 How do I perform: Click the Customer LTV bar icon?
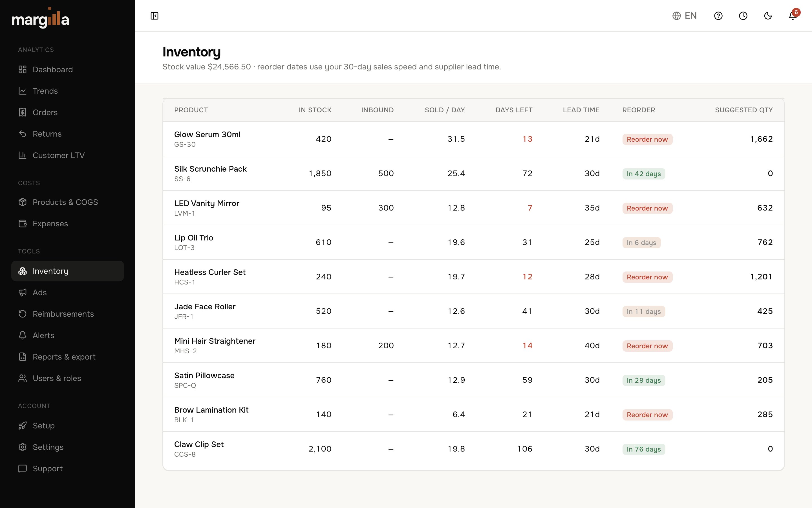[23, 155]
